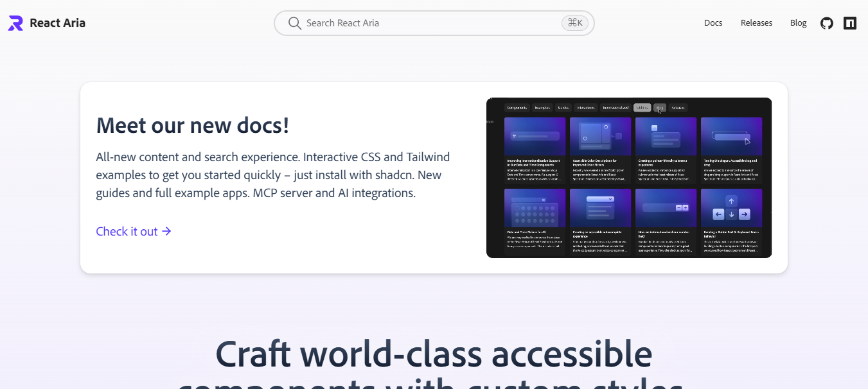
Task: Click the arrow beside Check it out
Action: click(166, 231)
